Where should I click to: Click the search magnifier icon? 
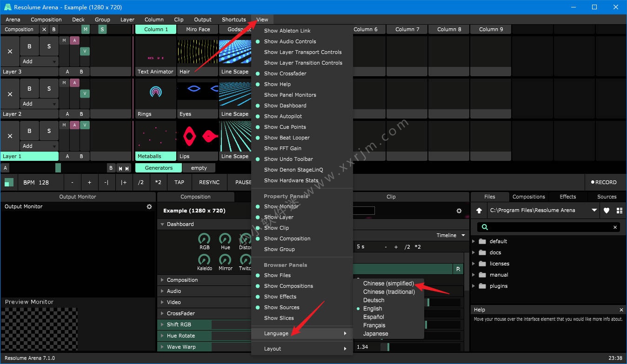click(x=485, y=227)
